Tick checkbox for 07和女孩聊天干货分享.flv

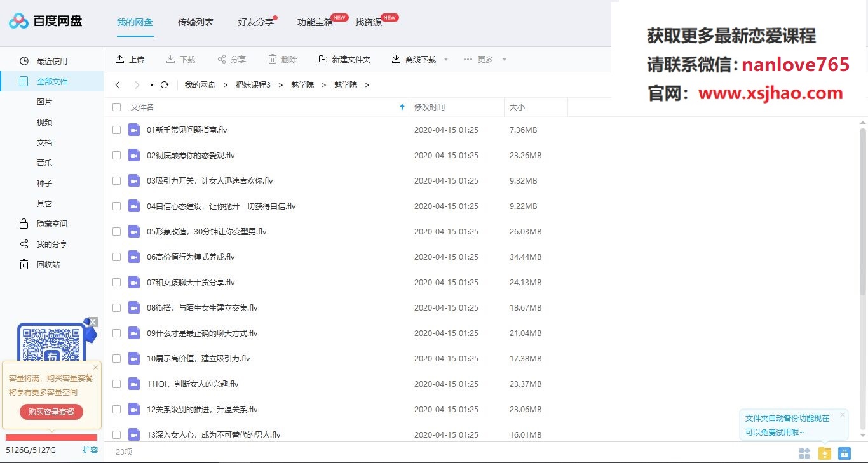(x=116, y=282)
